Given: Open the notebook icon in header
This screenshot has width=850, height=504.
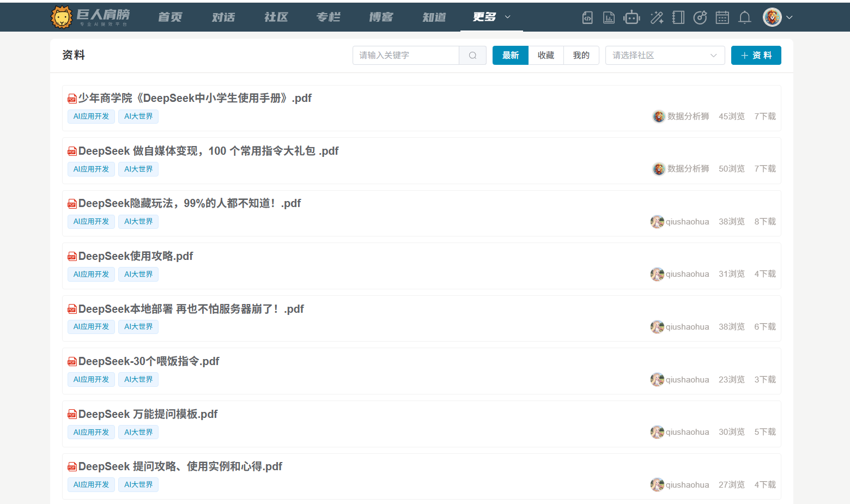Looking at the screenshot, I should tap(678, 17).
